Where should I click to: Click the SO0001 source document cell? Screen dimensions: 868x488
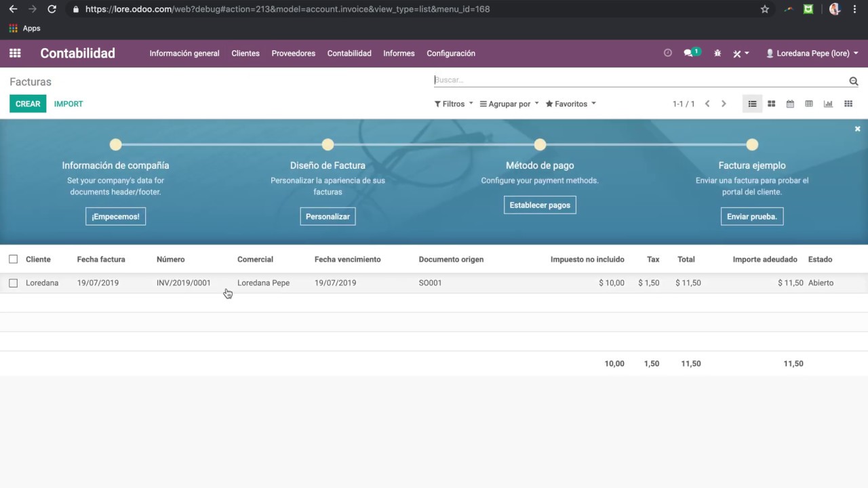point(430,283)
